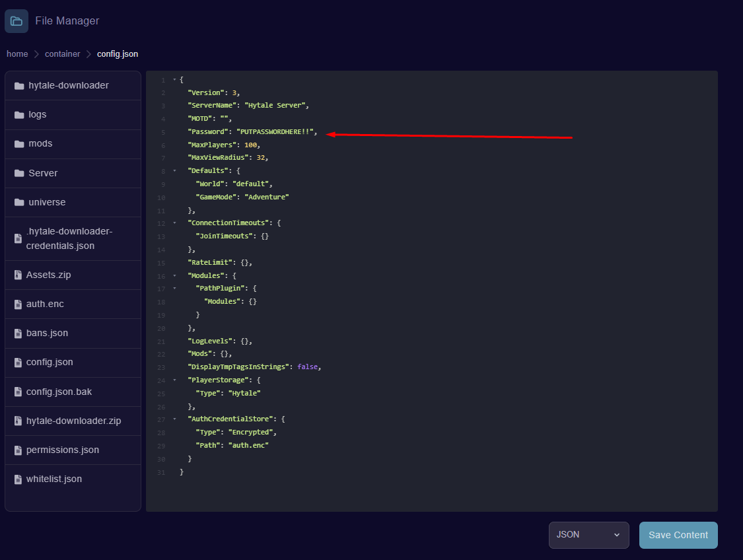Collapse the "AuthCredentialStore" fold arrow
Screen dimensions: 743x560
click(x=174, y=419)
